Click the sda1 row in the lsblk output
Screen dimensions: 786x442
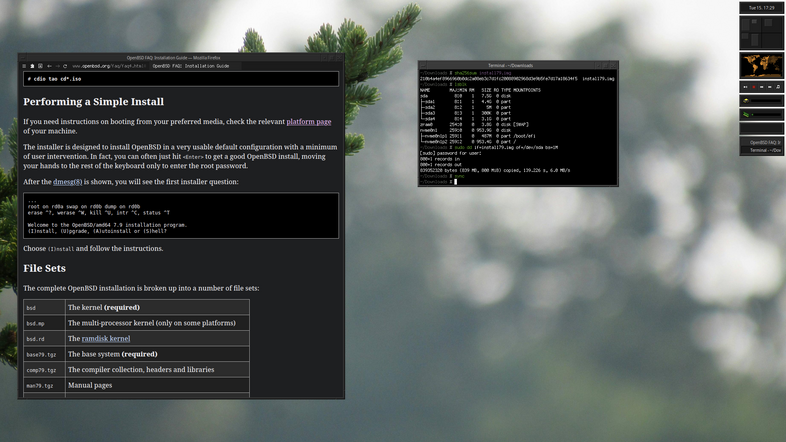465,102
